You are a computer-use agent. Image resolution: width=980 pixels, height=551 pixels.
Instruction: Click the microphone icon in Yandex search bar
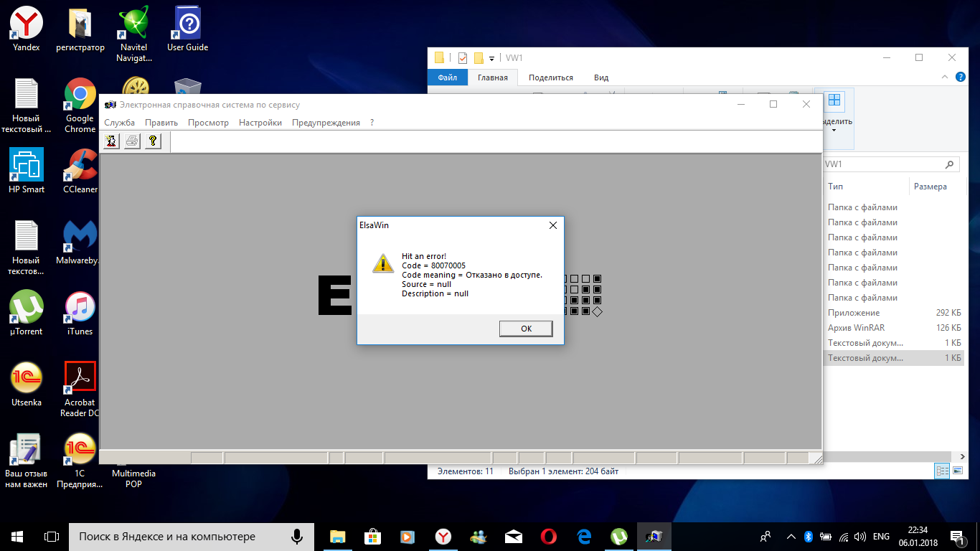click(x=296, y=536)
